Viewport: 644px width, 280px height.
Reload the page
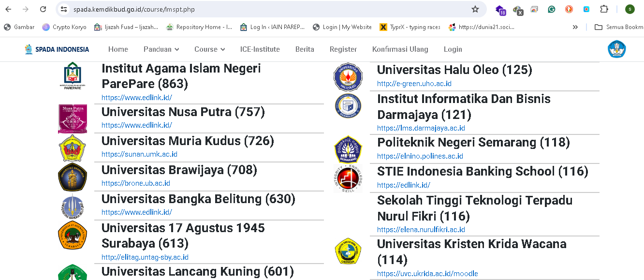[x=43, y=9]
